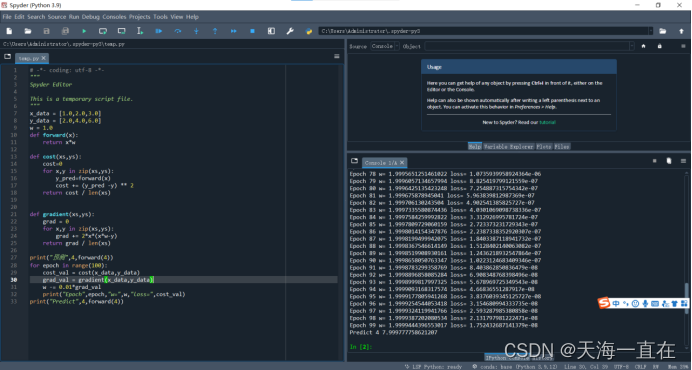
Task: Close the temp.py tab
Action: 44,58
